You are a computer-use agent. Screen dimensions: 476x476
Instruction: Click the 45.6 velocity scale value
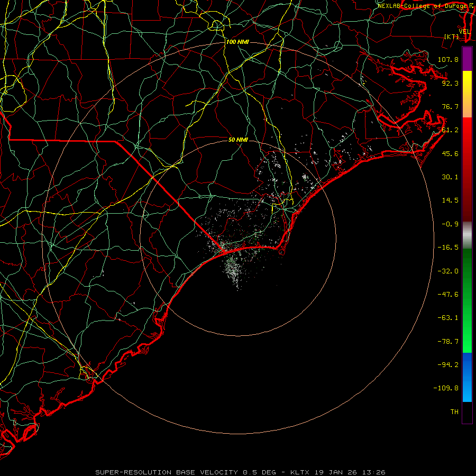pos(450,153)
